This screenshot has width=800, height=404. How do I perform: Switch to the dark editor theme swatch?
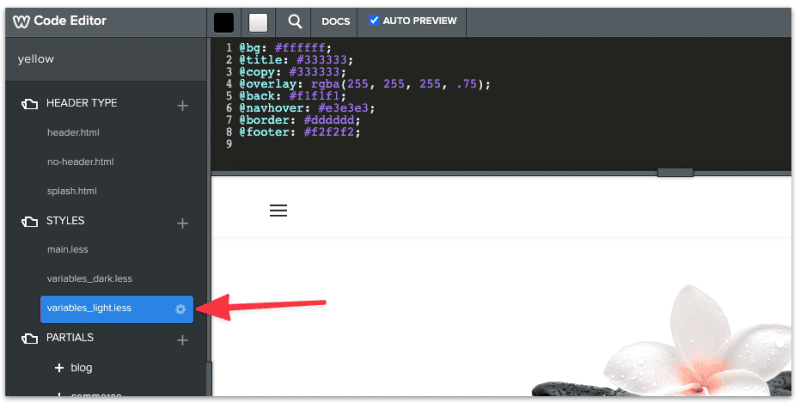click(x=223, y=22)
